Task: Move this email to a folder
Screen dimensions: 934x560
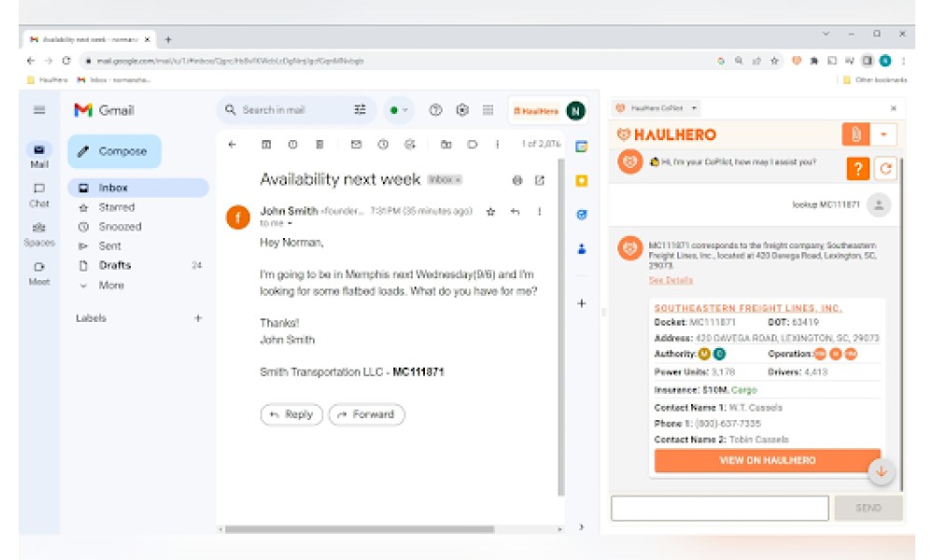Action: (446, 144)
